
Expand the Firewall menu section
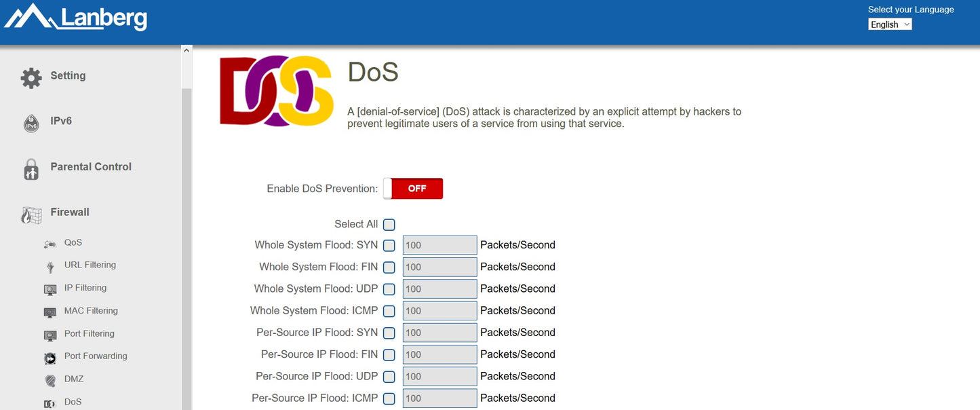[70, 212]
